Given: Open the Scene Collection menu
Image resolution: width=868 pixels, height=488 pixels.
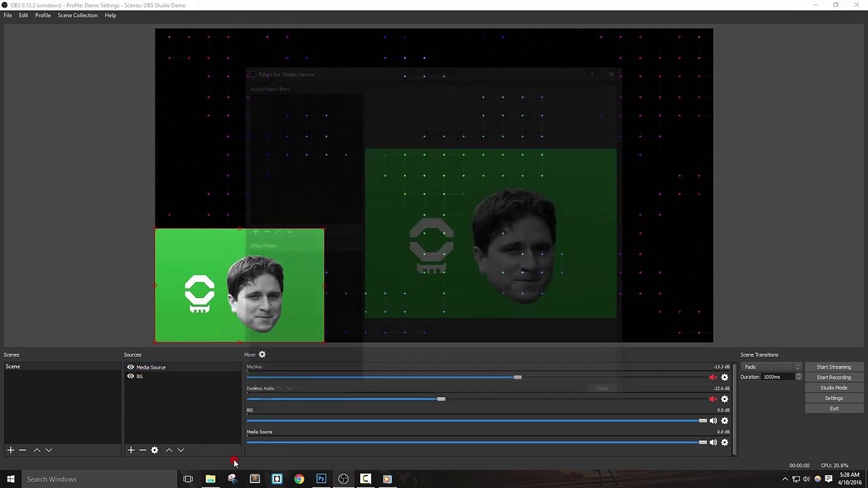Looking at the screenshot, I should 77,15.
